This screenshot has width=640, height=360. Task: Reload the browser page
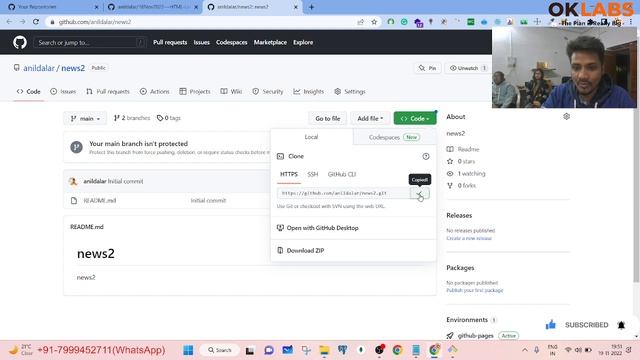coord(36,22)
